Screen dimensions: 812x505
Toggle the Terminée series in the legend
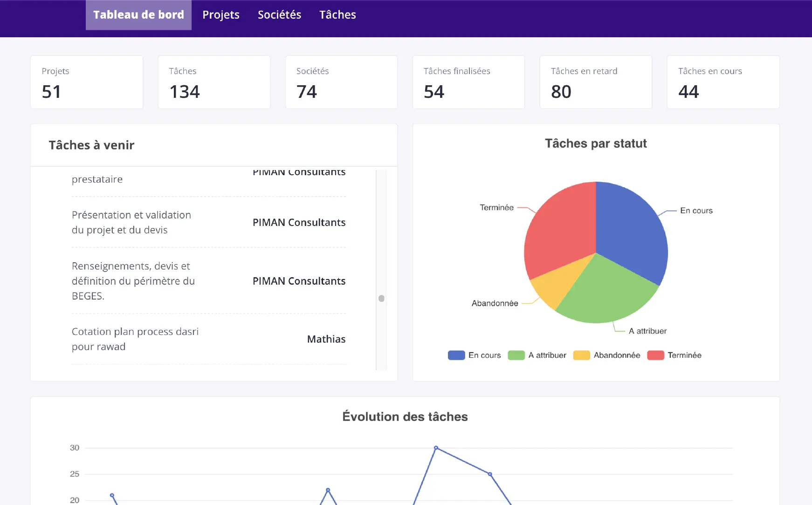(674, 355)
